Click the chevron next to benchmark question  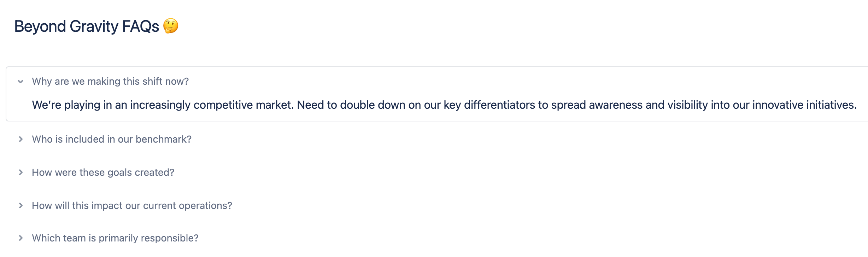pyautogui.click(x=20, y=139)
